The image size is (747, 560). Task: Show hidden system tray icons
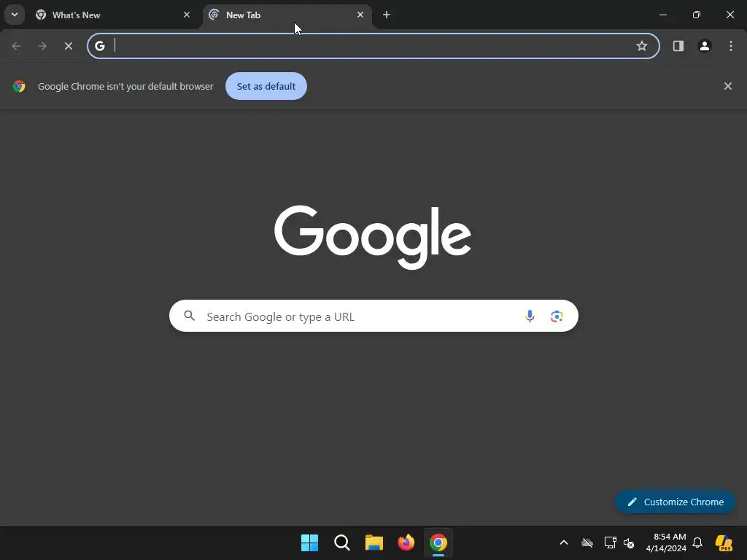coord(564,542)
